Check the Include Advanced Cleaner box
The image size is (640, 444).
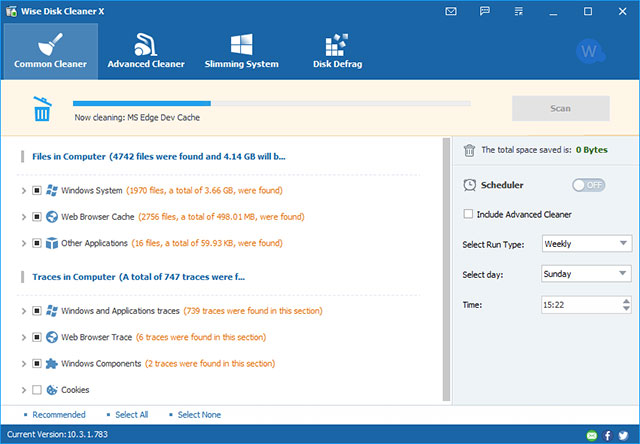coord(469,214)
